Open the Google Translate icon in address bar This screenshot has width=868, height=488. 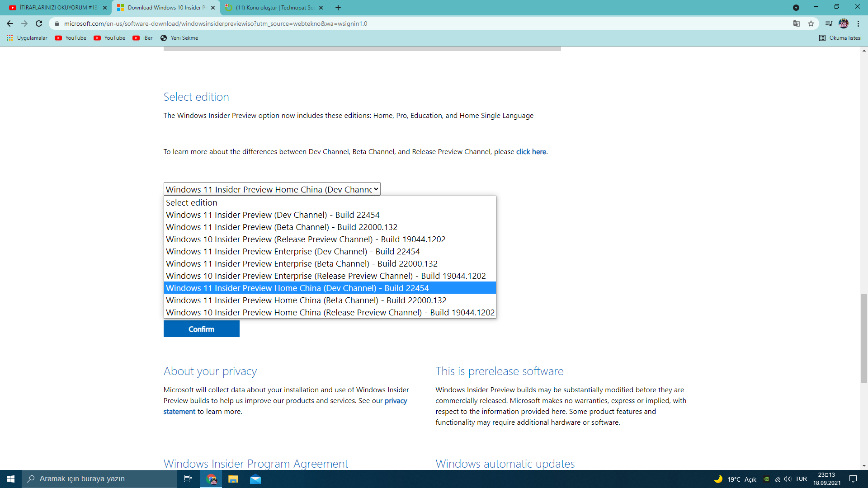click(797, 23)
